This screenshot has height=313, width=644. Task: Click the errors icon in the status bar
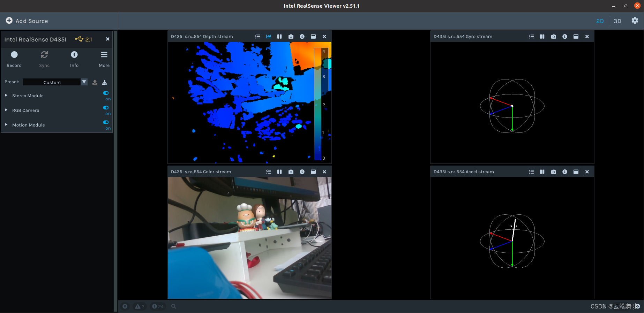pos(125,306)
